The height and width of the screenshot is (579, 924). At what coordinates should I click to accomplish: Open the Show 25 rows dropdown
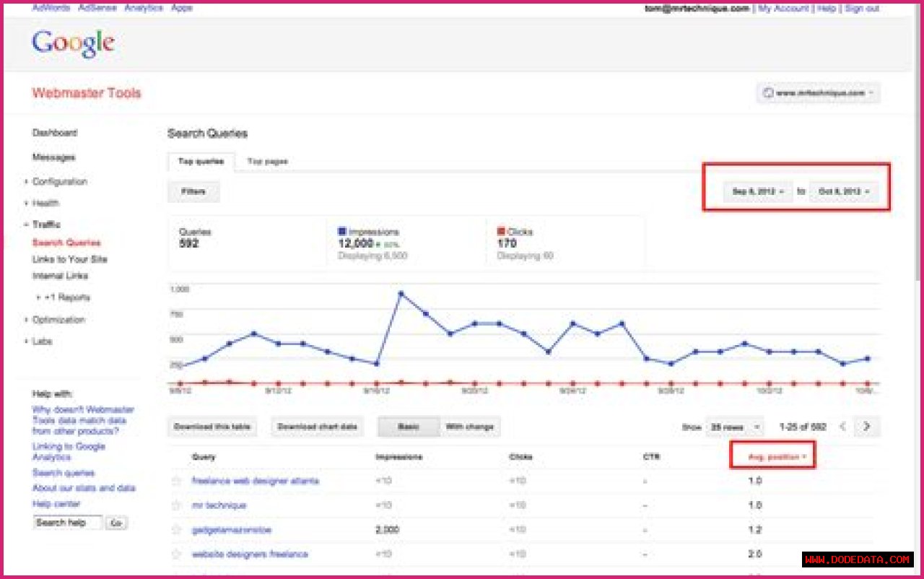[x=734, y=427]
